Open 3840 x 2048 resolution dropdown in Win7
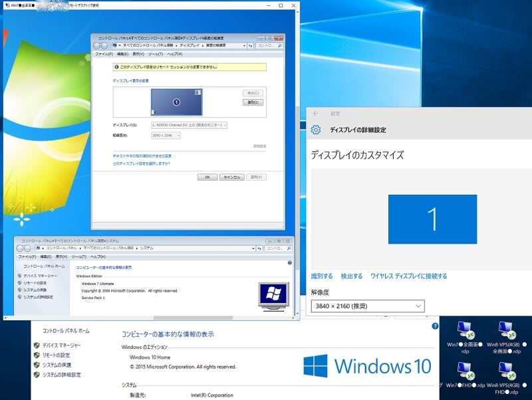The height and width of the screenshot is (400, 532). [166, 136]
